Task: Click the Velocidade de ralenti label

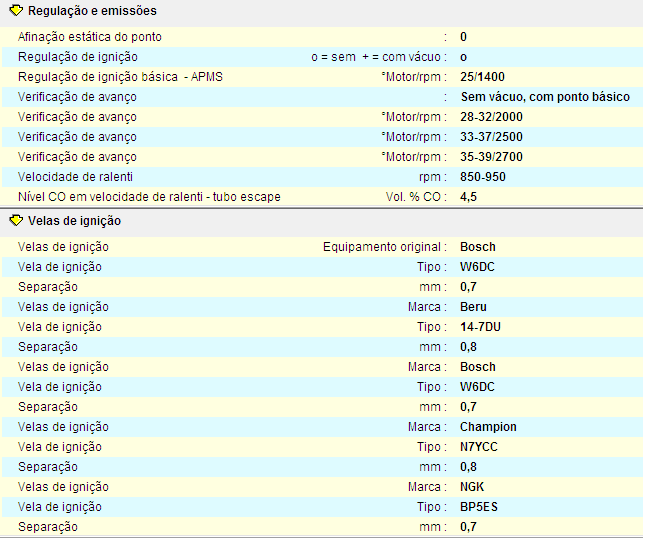Action: (x=75, y=177)
